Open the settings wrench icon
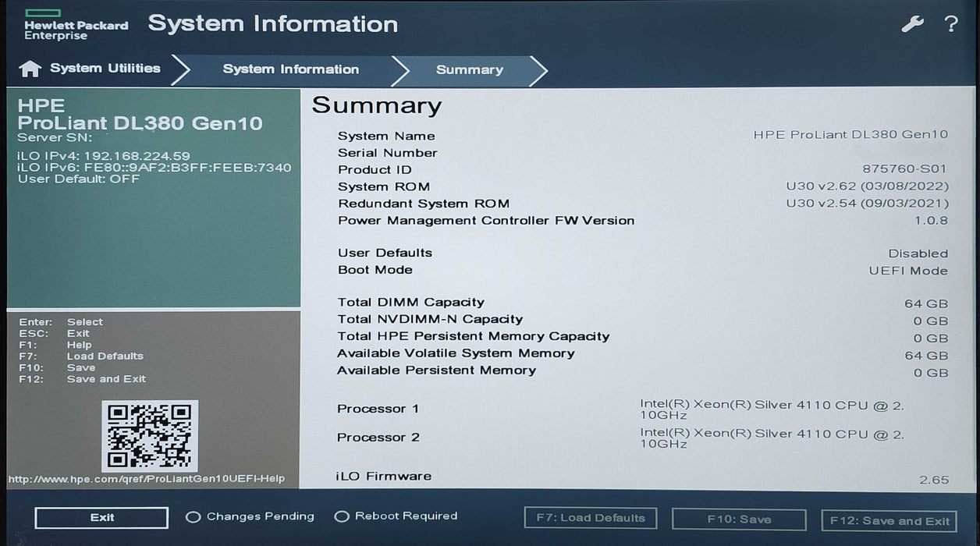The image size is (980, 546). [x=911, y=24]
